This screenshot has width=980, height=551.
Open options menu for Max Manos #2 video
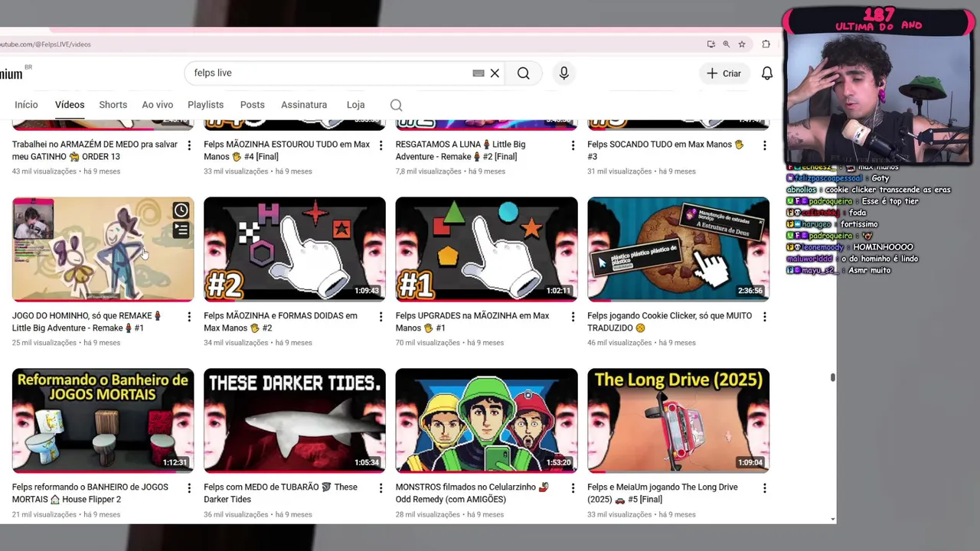coord(381,317)
